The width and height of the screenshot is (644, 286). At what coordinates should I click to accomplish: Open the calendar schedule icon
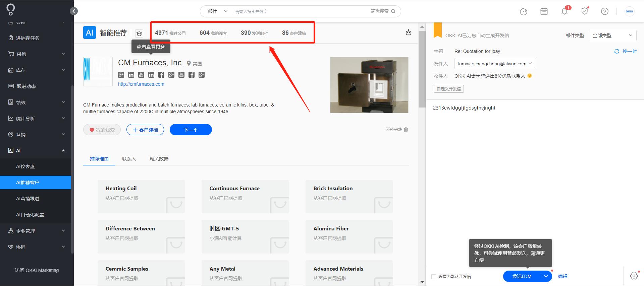pyautogui.click(x=544, y=12)
